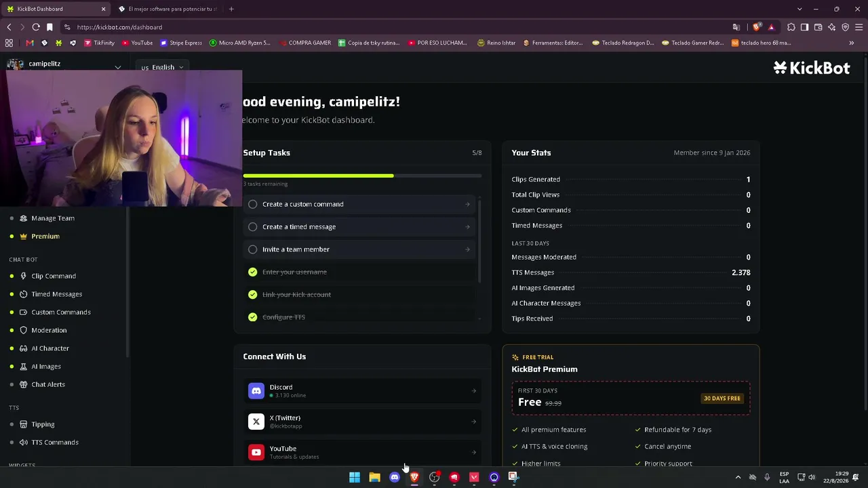Click the AI Images flask icon
The width and height of the screenshot is (868, 488).
24,367
